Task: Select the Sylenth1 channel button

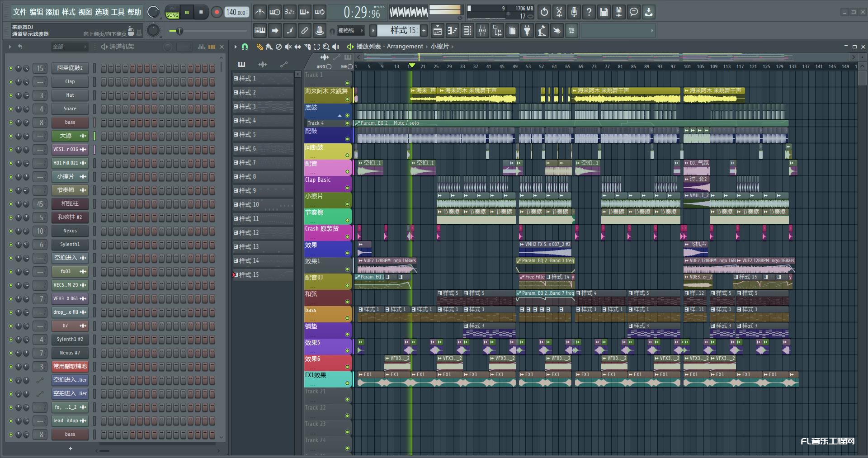Action: point(70,245)
